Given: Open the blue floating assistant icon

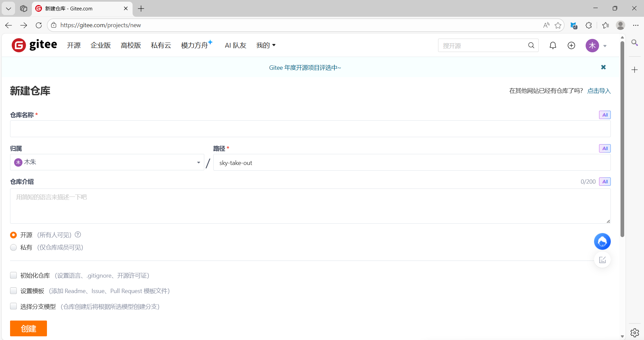Looking at the screenshot, I should pos(602,241).
